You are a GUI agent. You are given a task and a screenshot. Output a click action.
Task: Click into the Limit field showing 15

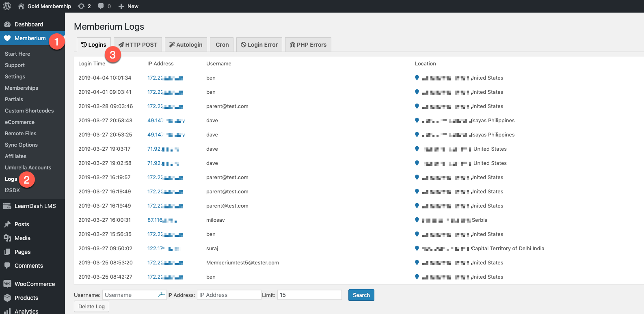[x=309, y=295]
